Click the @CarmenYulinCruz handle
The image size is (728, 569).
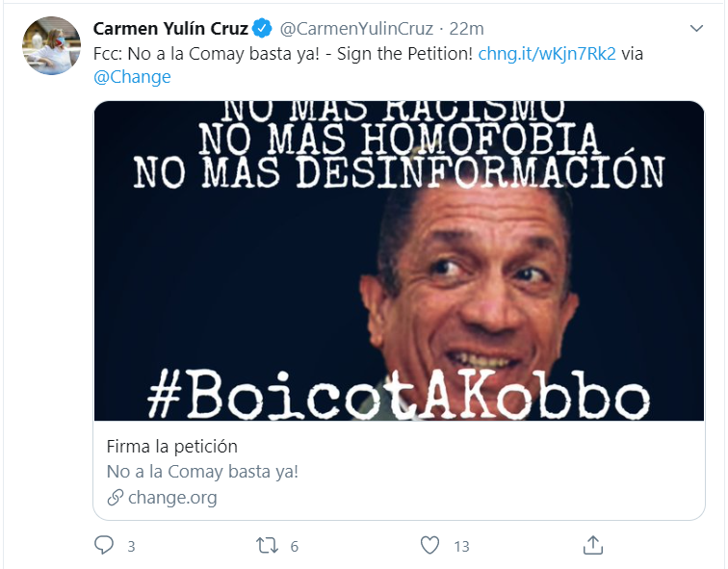coord(356,29)
